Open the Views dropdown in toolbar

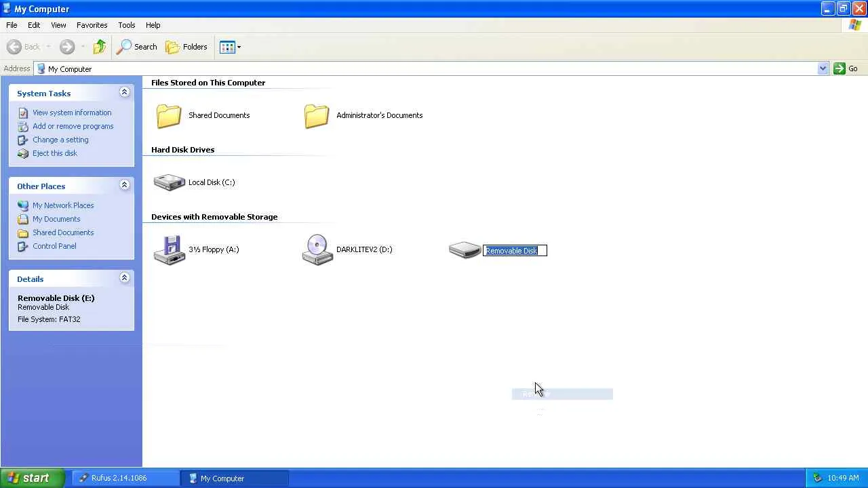click(230, 47)
